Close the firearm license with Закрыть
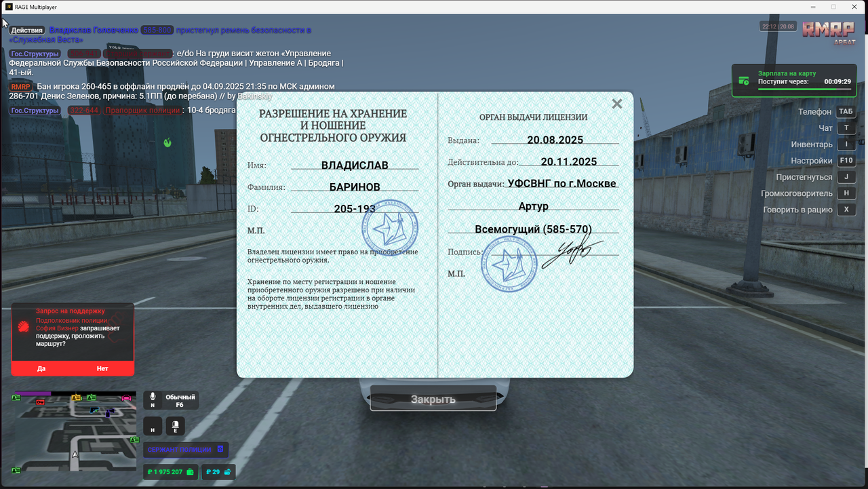The height and width of the screenshot is (489, 868). pyautogui.click(x=433, y=399)
